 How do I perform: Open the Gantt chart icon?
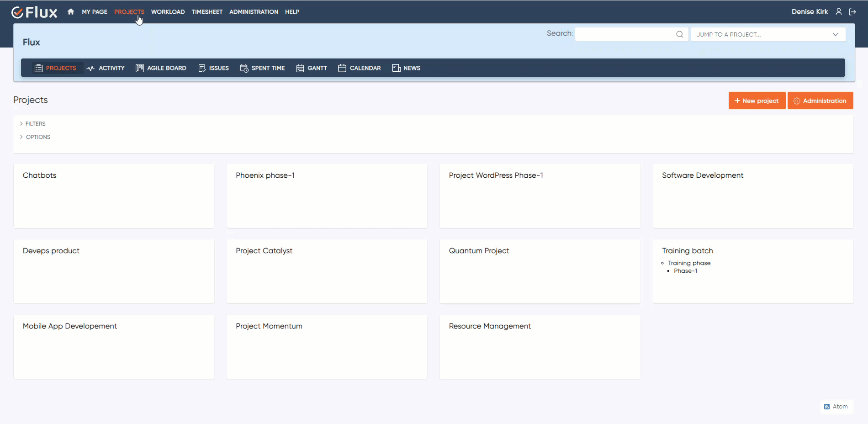[x=300, y=68]
